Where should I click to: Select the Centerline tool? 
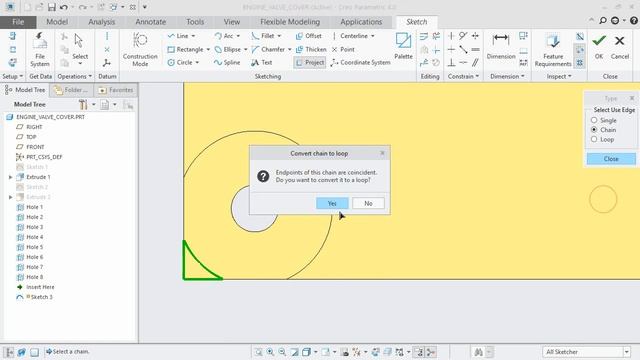point(349,36)
